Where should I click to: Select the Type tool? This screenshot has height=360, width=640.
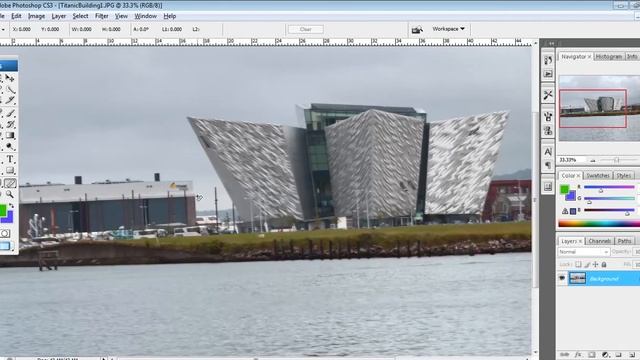pyautogui.click(x=10, y=159)
